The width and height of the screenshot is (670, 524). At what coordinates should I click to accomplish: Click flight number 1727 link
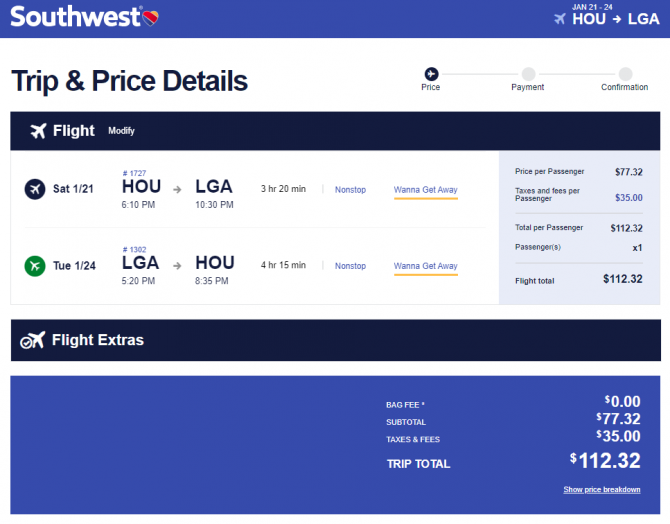pyautogui.click(x=134, y=173)
